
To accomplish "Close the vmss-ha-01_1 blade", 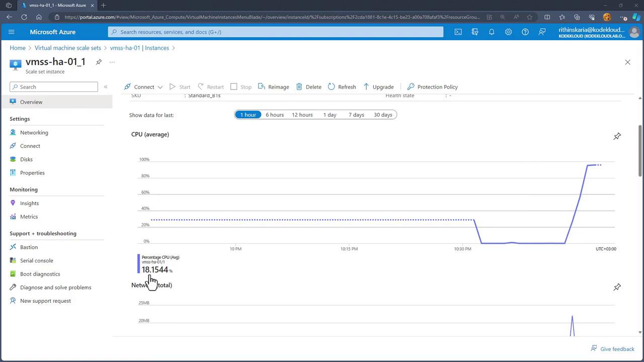I will [x=627, y=62].
